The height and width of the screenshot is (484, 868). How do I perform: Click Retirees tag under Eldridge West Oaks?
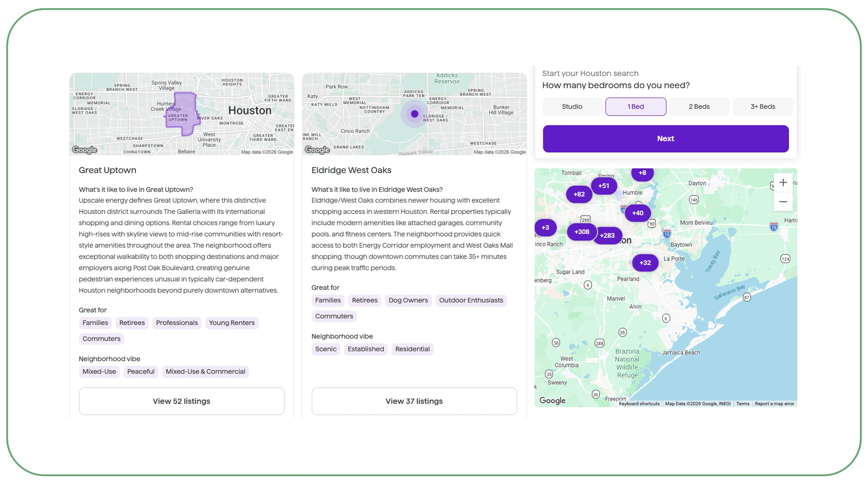pos(365,300)
